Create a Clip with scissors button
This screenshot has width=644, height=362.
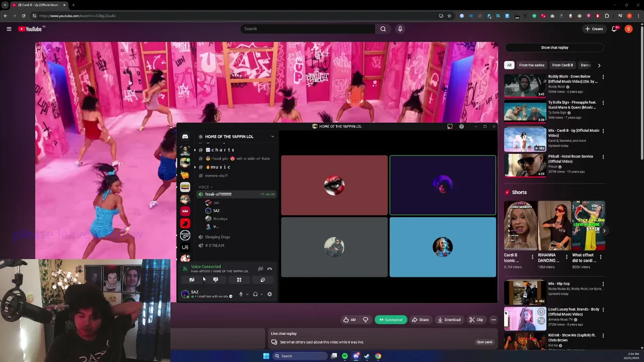pyautogui.click(x=476, y=320)
